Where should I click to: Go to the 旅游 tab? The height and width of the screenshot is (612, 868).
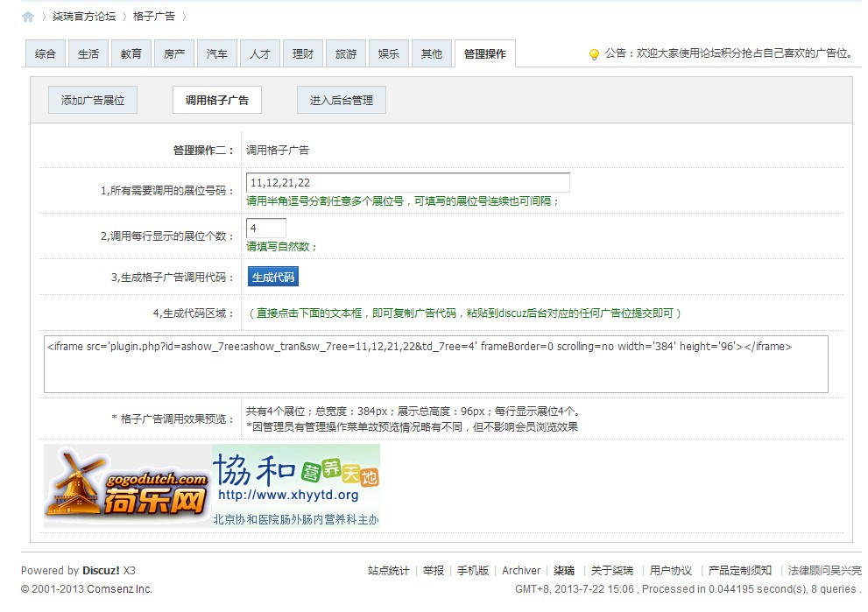[x=346, y=54]
